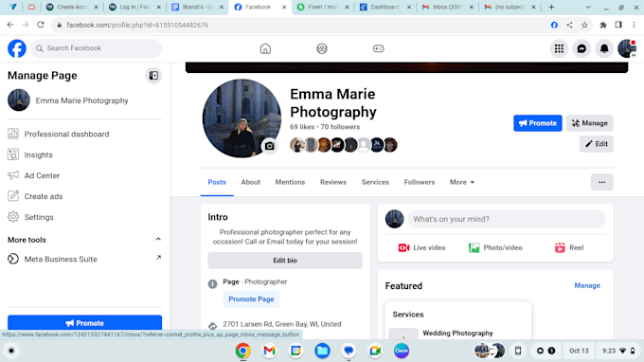Viewport: 644px width, 362px height.
Task: Open Files app from the shelf
Action: 322,351
